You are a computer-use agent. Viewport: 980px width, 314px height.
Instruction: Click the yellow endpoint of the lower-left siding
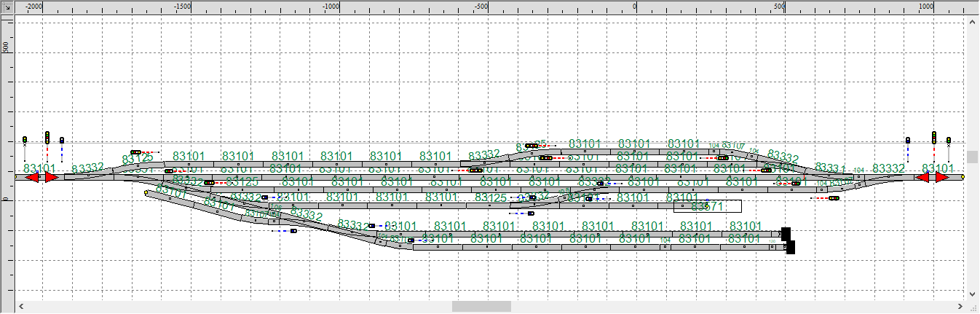pyautogui.click(x=146, y=192)
